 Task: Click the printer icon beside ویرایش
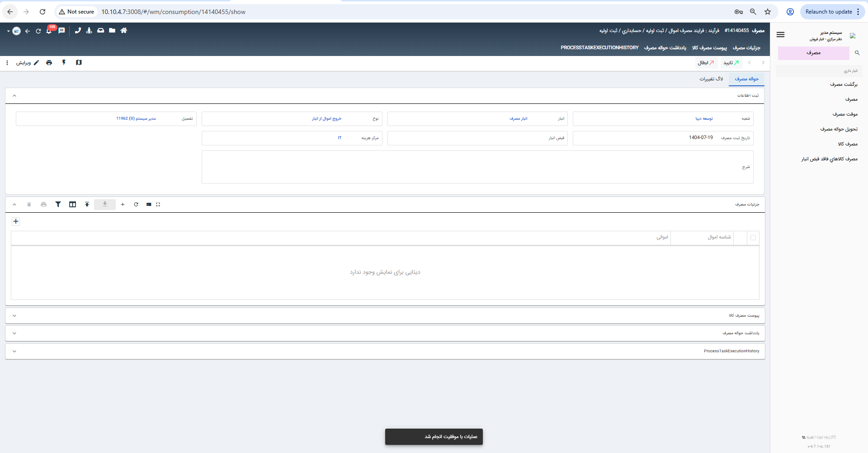(x=49, y=63)
